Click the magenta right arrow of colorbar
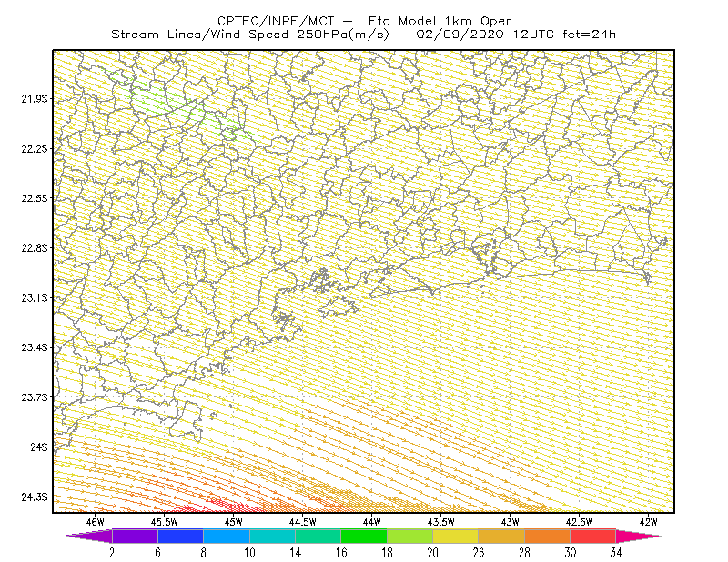The image size is (728, 562). [x=639, y=536]
